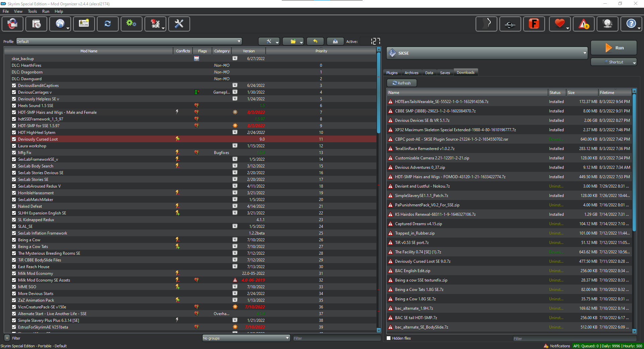
Task: Click the Refresh downloads button
Action: pos(401,83)
